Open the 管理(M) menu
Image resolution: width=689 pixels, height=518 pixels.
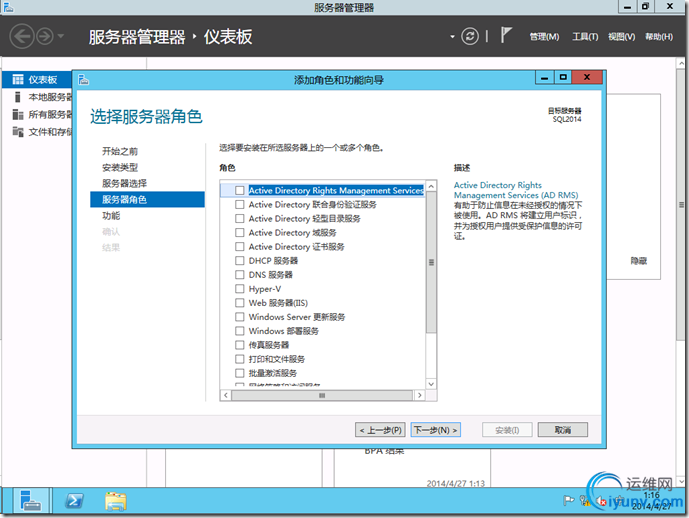point(544,37)
